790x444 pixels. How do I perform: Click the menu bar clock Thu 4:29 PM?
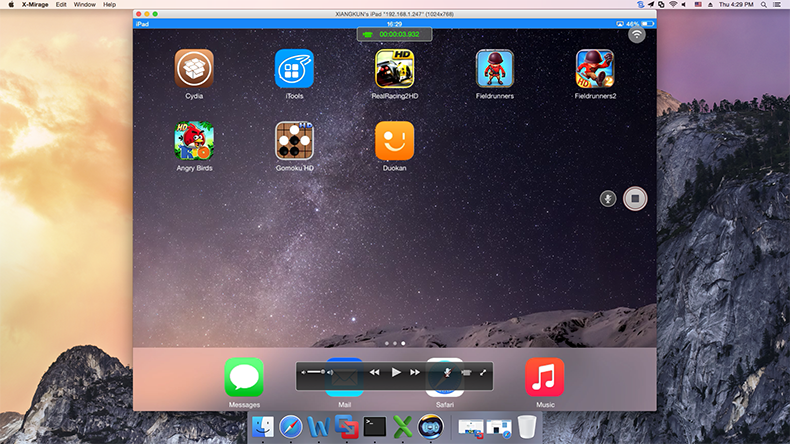coord(736,5)
